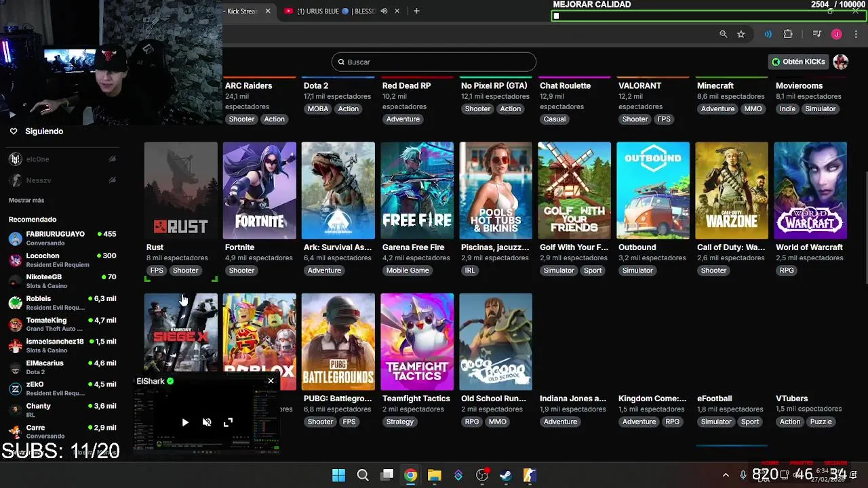Click the Obtén KICKs button
The image size is (868, 488).
pos(798,62)
